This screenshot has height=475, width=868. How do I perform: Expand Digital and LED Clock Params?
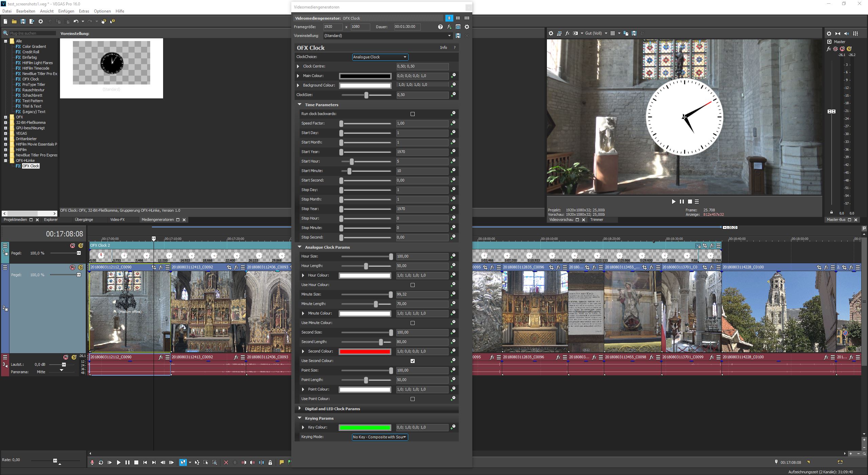pyautogui.click(x=300, y=408)
